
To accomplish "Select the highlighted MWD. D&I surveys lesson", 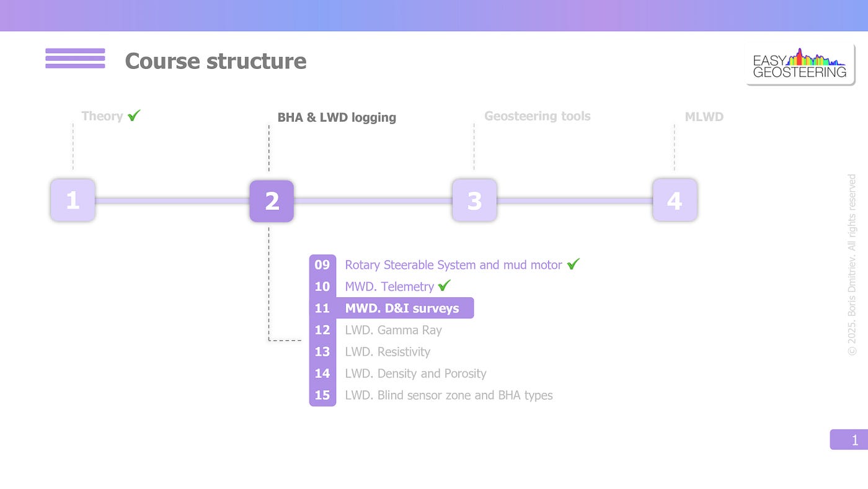I will pyautogui.click(x=392, y=308).
